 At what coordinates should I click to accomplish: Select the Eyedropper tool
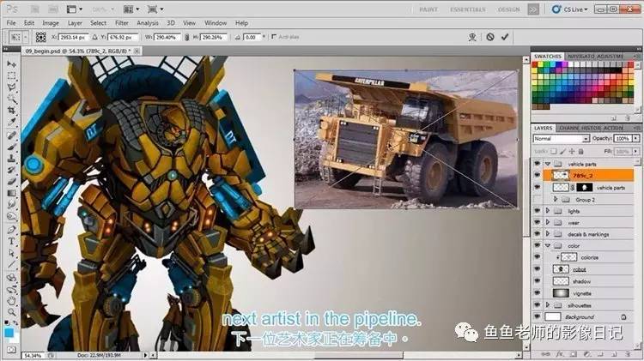(x=11, y=122)
